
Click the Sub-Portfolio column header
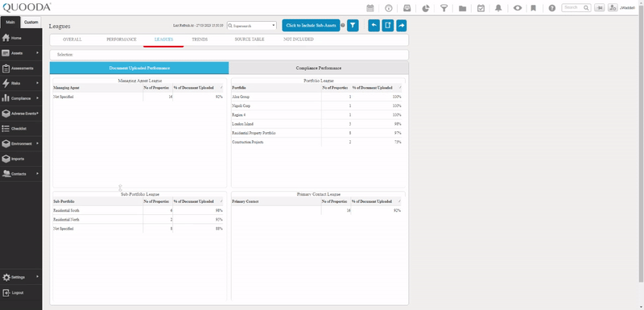tap(97, 201)
